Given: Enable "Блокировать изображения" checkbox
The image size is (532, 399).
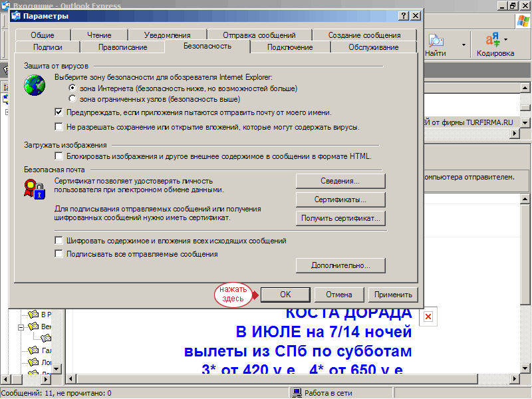Looking at the screenshot, I should tap(59, 156).
